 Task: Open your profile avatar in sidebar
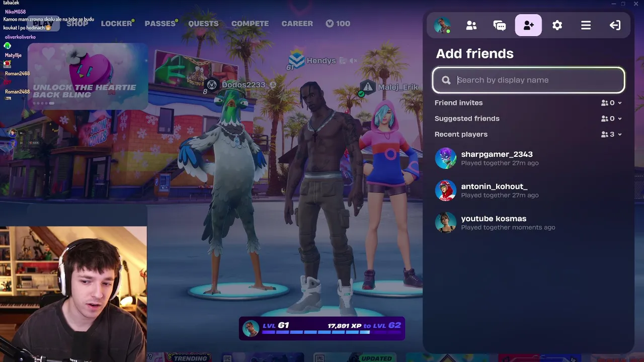click(x=442, y=25)
